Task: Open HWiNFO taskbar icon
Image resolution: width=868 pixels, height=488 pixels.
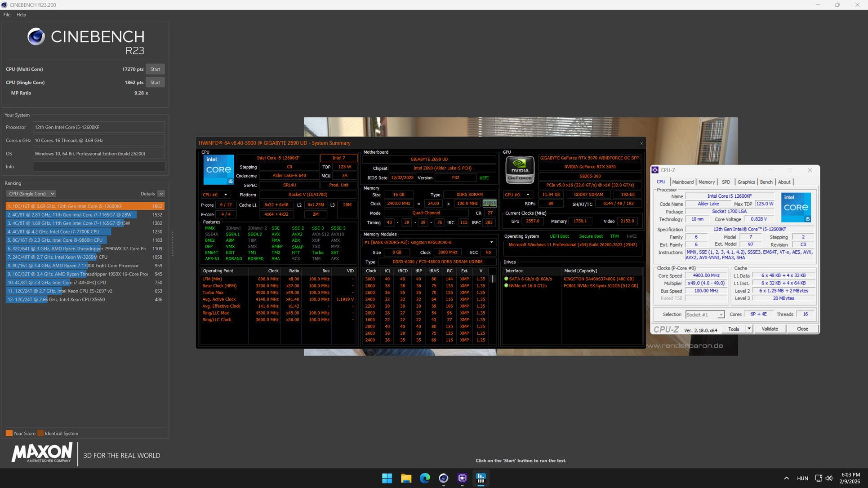Action: tap(481, 478)
